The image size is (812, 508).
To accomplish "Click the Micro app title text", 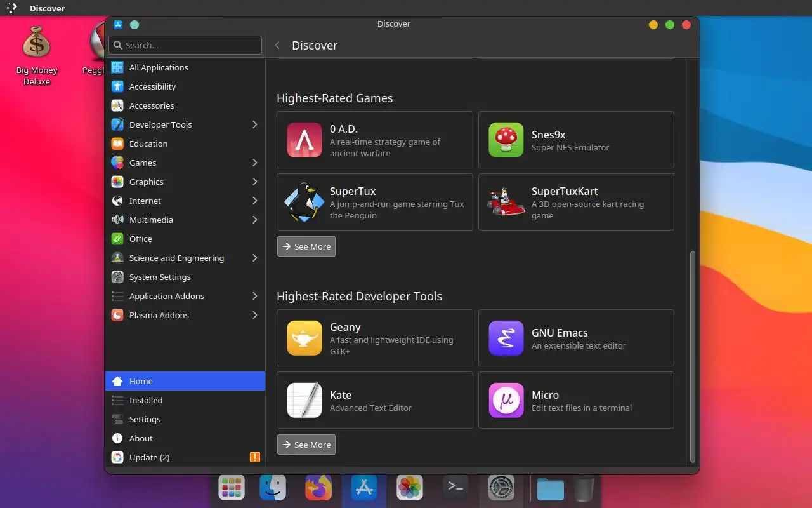I will 545,395.
